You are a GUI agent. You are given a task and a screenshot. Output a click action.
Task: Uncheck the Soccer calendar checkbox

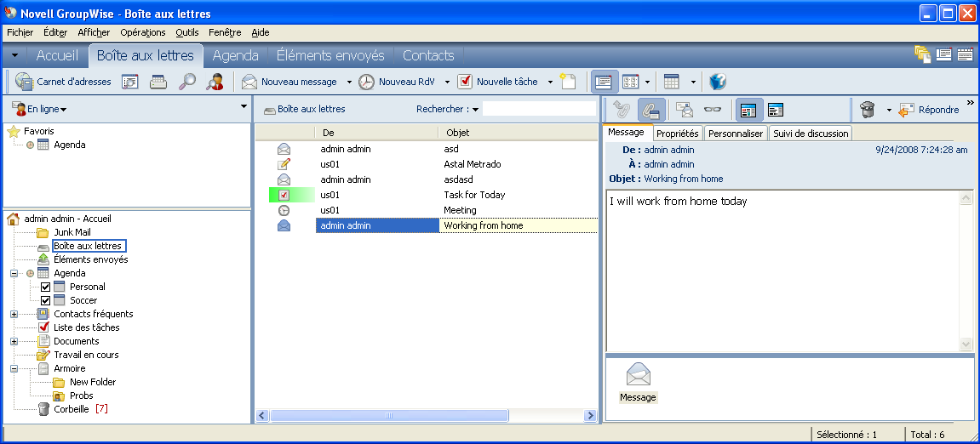[45, 300]
